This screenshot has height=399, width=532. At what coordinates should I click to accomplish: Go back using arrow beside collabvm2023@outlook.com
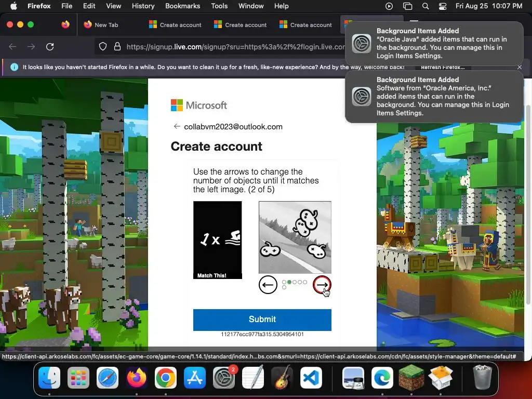coord(177,127)
